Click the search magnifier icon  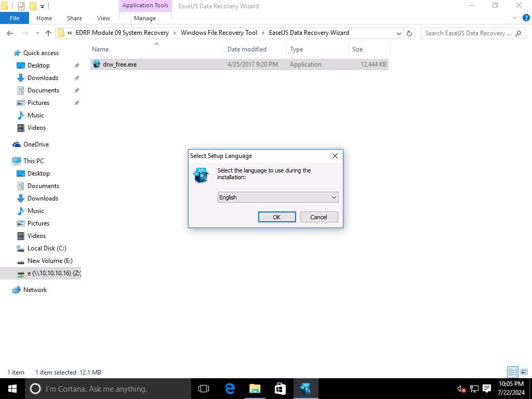pyautogui.click(x=518, y=33)
